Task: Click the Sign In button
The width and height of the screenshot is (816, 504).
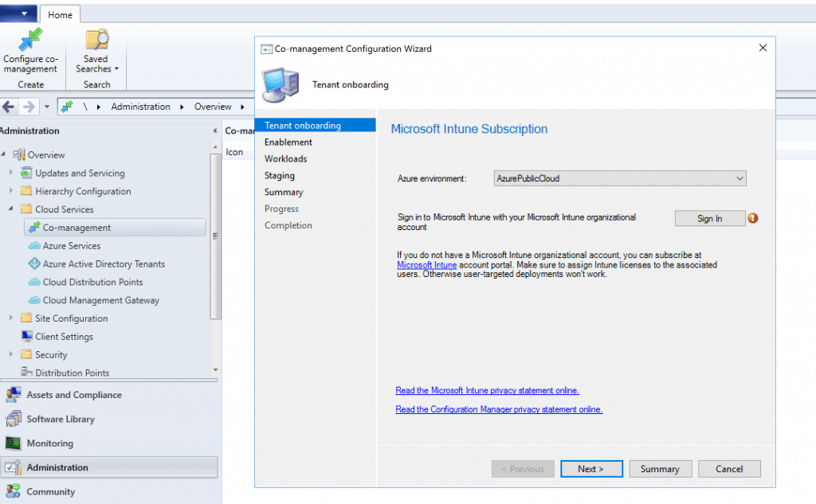Action: 710,218
